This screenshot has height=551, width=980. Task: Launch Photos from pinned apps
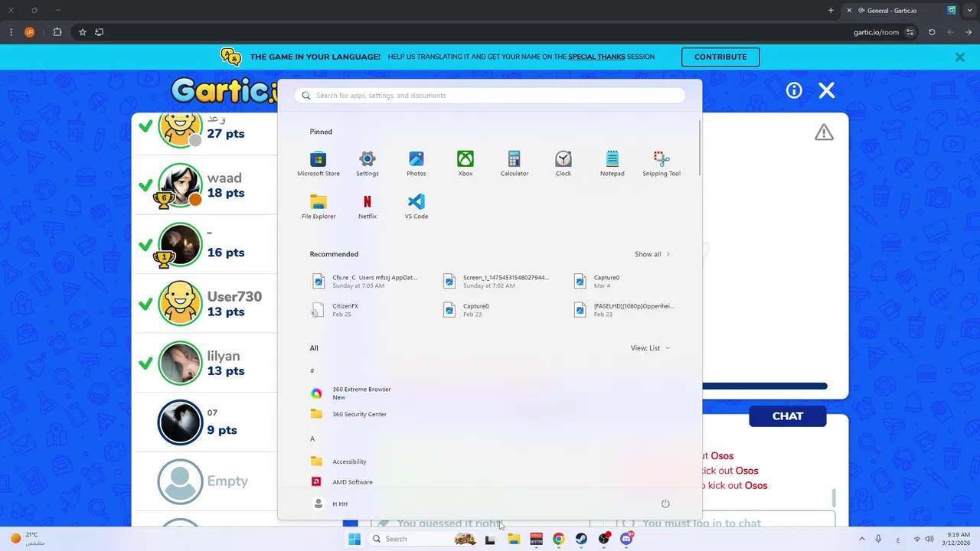tap(416, 164)
